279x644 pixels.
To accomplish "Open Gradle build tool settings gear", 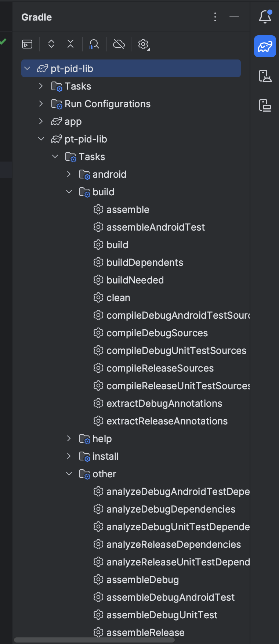I will 144,44.
